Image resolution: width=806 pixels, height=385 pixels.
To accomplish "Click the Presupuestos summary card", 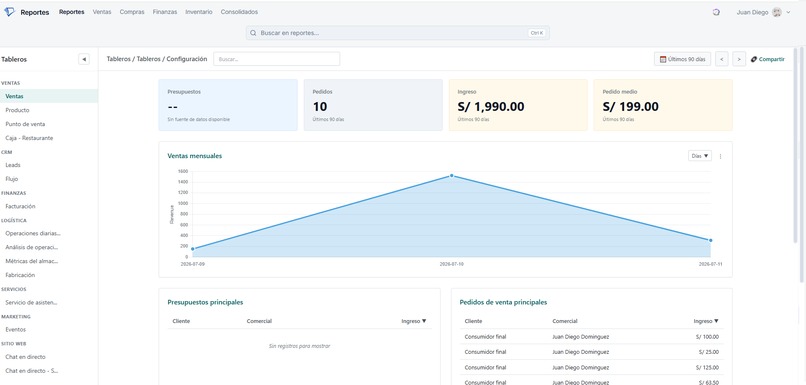I will tap(228, 105).
